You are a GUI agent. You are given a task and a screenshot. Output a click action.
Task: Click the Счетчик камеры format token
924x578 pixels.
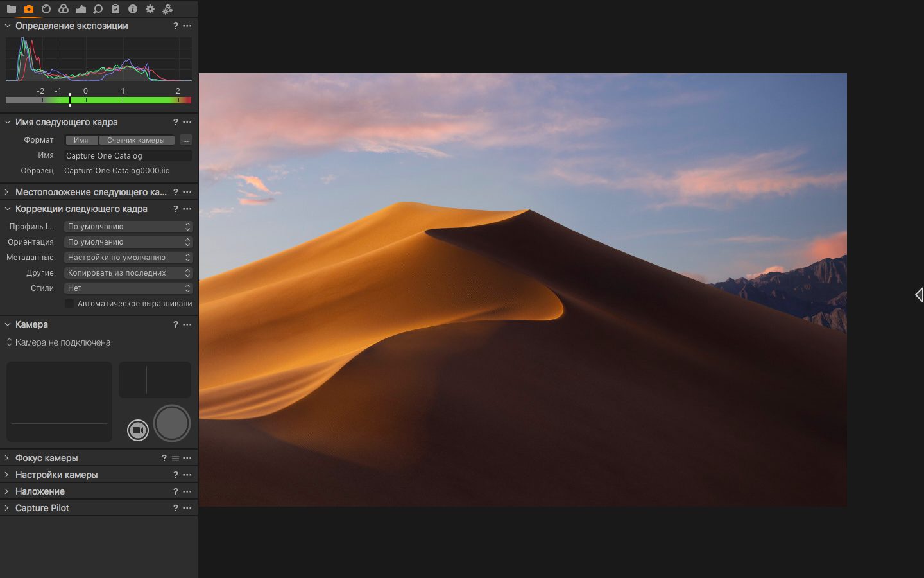[x=137, y=139]
